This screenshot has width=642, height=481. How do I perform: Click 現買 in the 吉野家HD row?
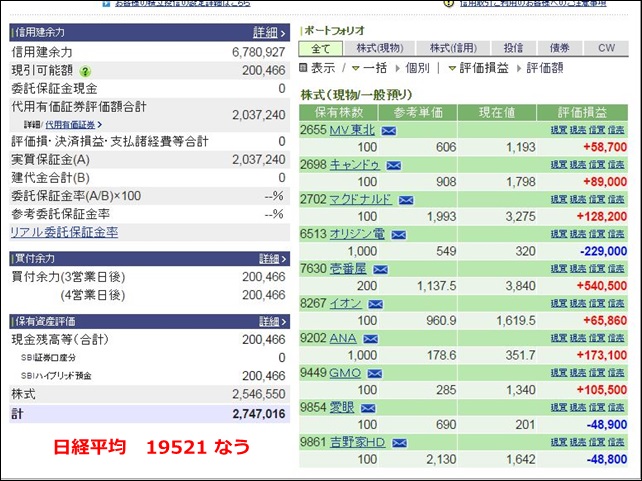coord(558,442)
